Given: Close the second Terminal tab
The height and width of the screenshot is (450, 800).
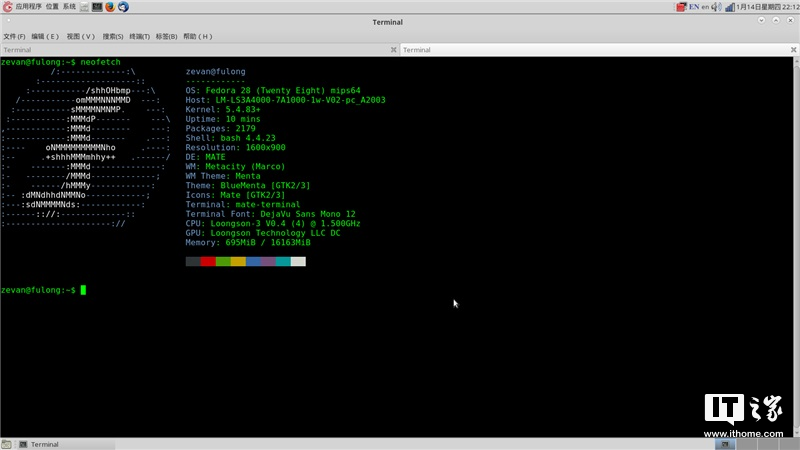Looking at the screenshot, I should [x=793, y=49].
